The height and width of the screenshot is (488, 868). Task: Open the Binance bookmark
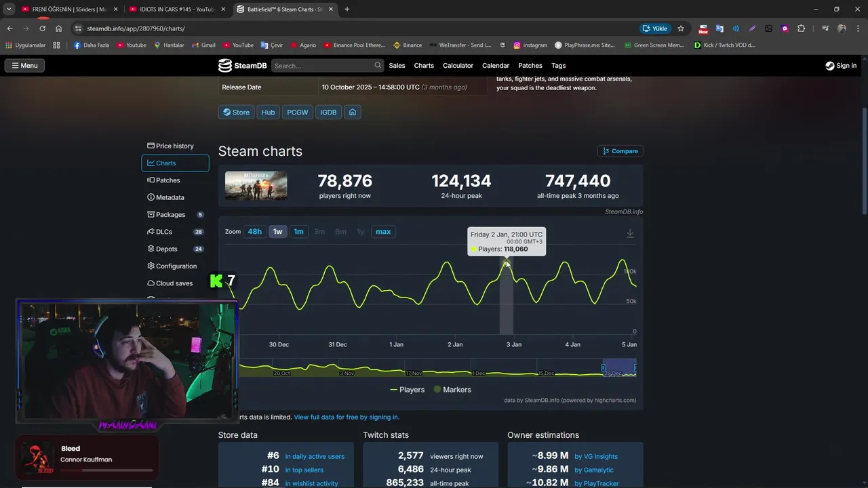point(408,45)
